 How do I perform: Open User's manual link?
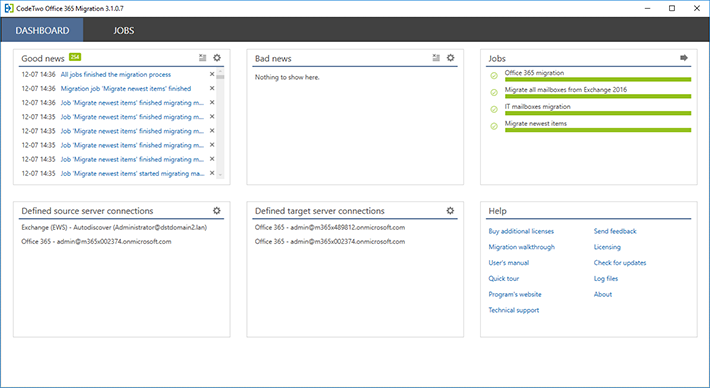click(x=509, y=263)
